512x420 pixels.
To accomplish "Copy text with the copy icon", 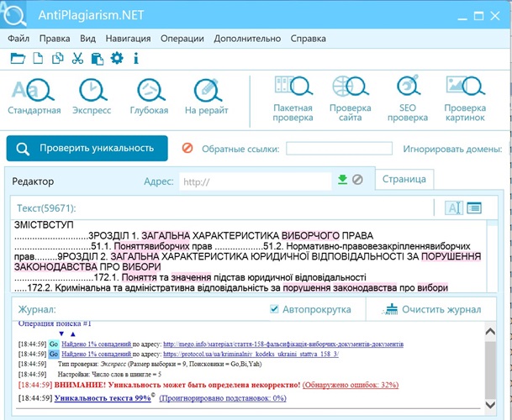I will pos(58,59).
